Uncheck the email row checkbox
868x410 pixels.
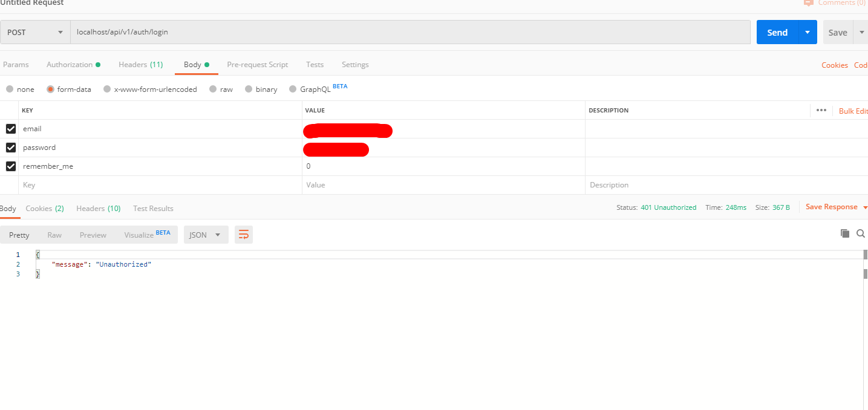coord(11,129)
